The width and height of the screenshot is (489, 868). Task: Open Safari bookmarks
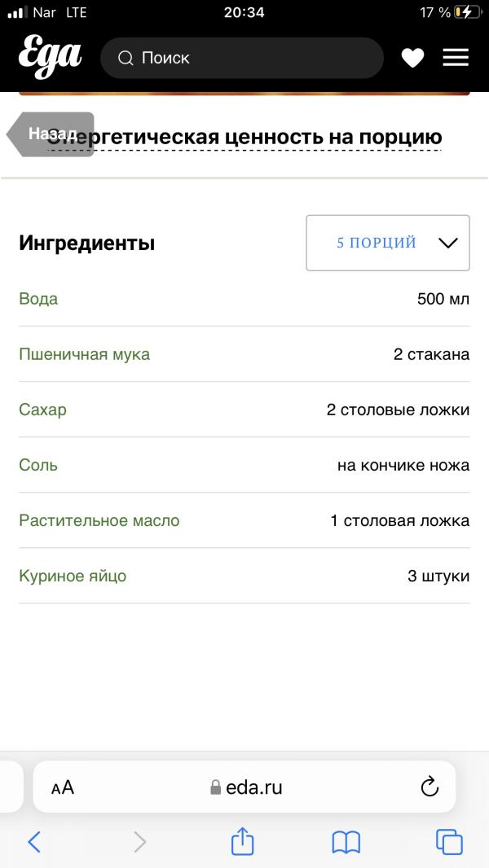tap(346, 843)
